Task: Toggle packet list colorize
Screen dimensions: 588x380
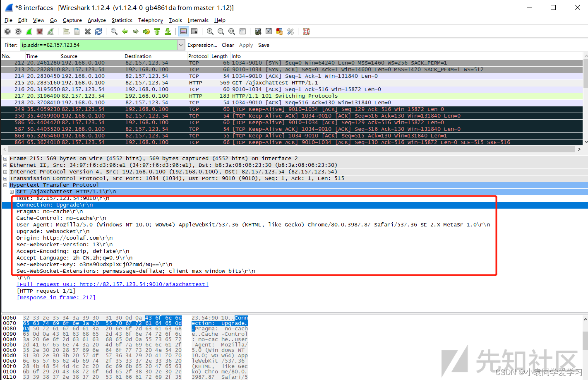Action: pyautogui.click(x=184, y=31)
